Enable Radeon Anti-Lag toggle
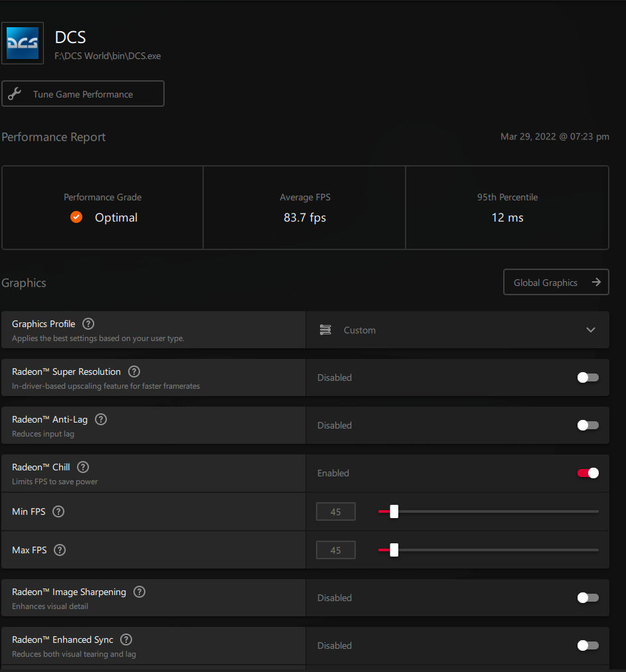626x672 pixels. pos(588,425)
